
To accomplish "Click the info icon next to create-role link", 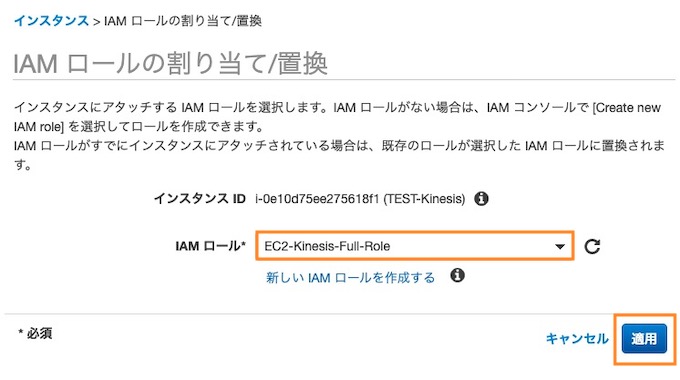I will [457, 275].
